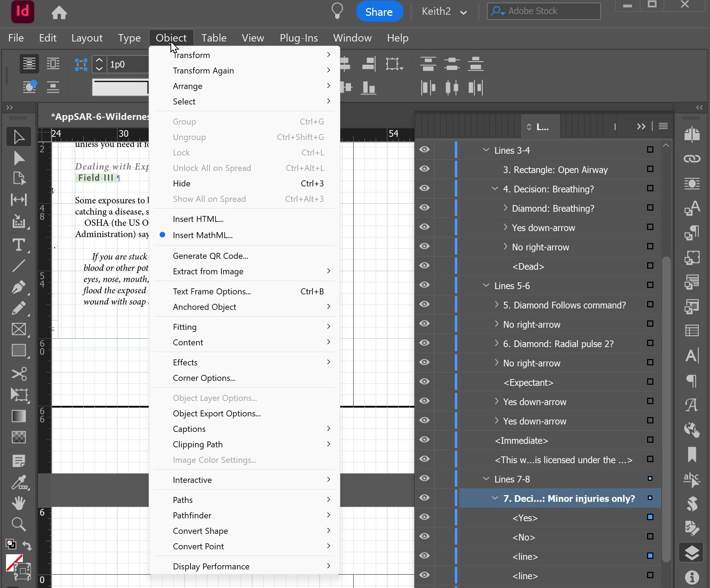Click the InDesign Home icon
Image resolution: width=710 pixels, height=588 pixels.
coord(59,13)
